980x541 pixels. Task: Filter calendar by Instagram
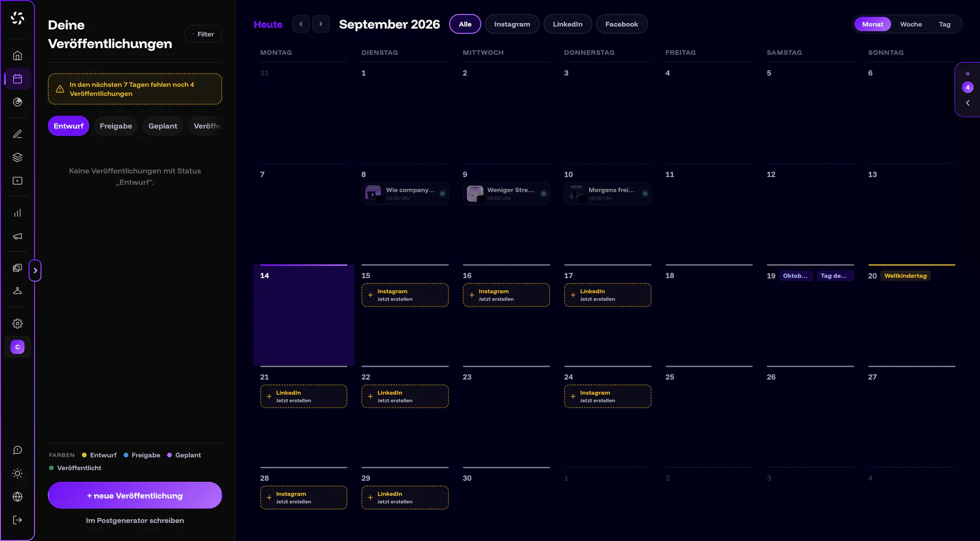512,24
